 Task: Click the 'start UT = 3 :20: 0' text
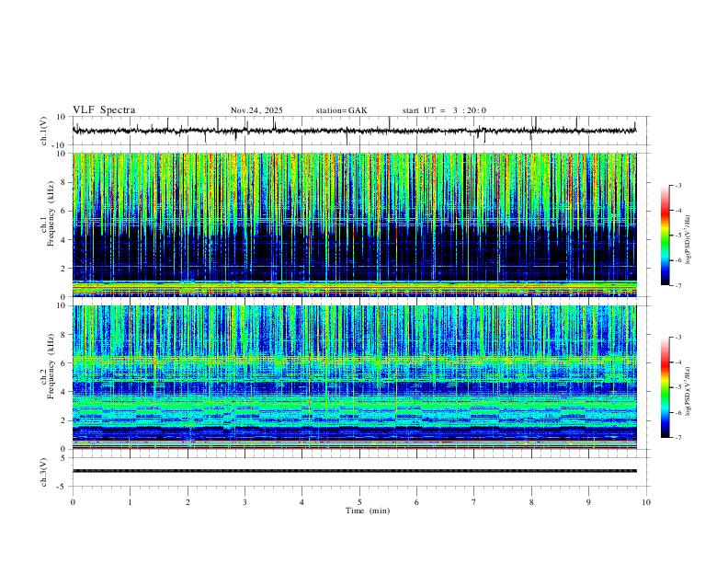tap(444, 110)
